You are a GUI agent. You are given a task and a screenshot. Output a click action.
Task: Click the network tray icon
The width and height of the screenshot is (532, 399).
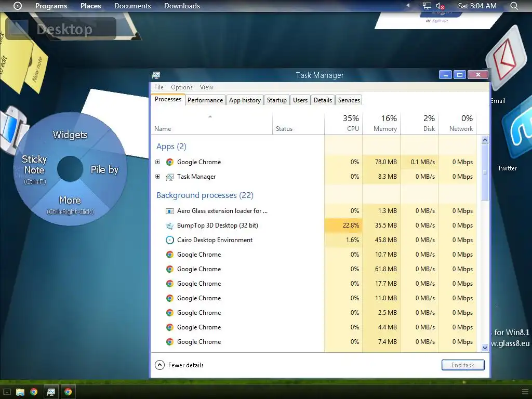point(427,6)
